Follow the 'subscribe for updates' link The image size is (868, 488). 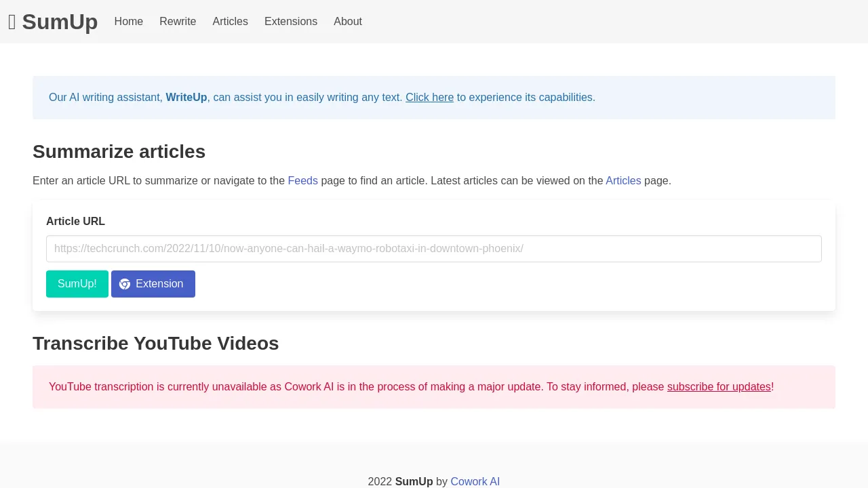[x=719, y=387]
